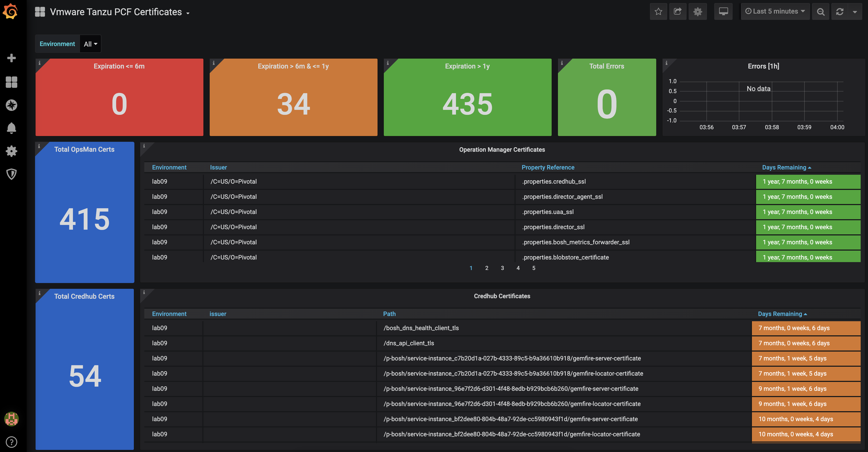Open the Vmware Tanzu PCF Certificates dashboard menu
This screenshot has height=452, width=868.
coord(116,12)
